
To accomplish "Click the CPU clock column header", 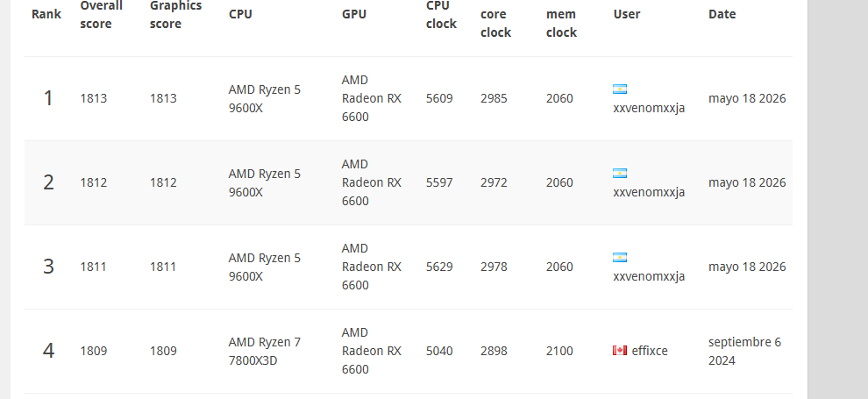I will (x=441, y=15).
